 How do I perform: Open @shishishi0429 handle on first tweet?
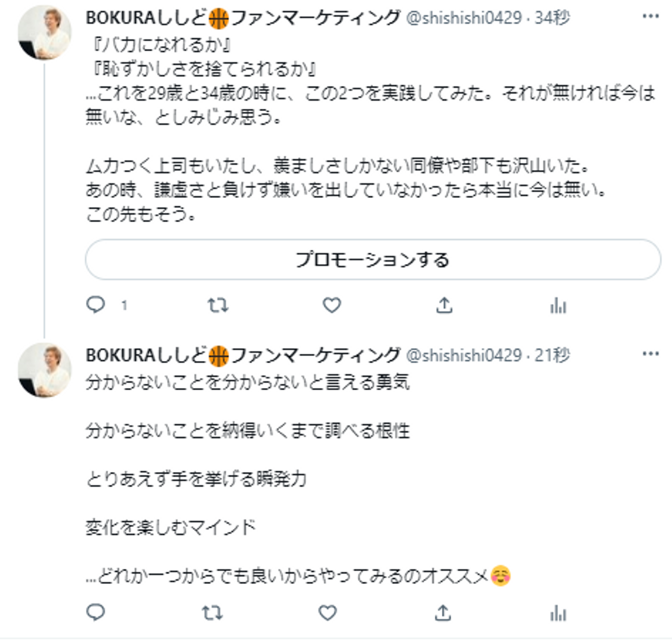tap(464, 18)
